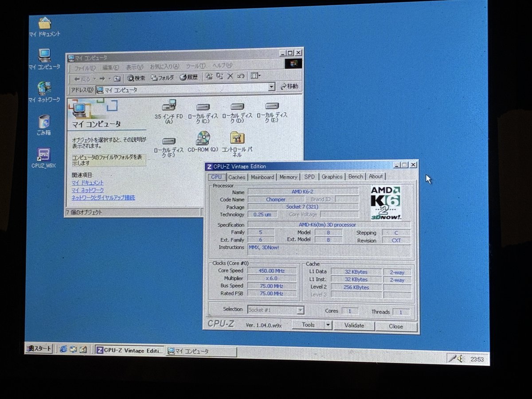532x399 pixels.
Task: Select the CD-ROM (Q:) drive icon
Action: coord(203,142)
